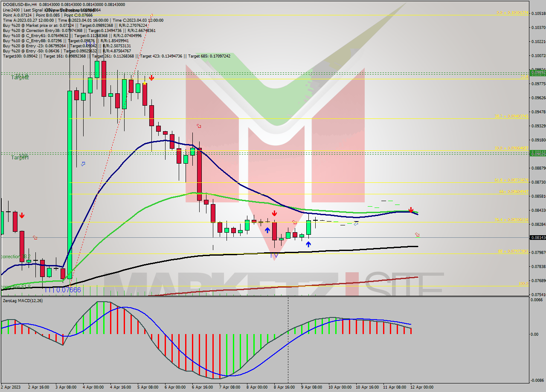
Task: Click the hollow red arrow above the 6 Apr 16:00 candle
Action: coord(199,126)
